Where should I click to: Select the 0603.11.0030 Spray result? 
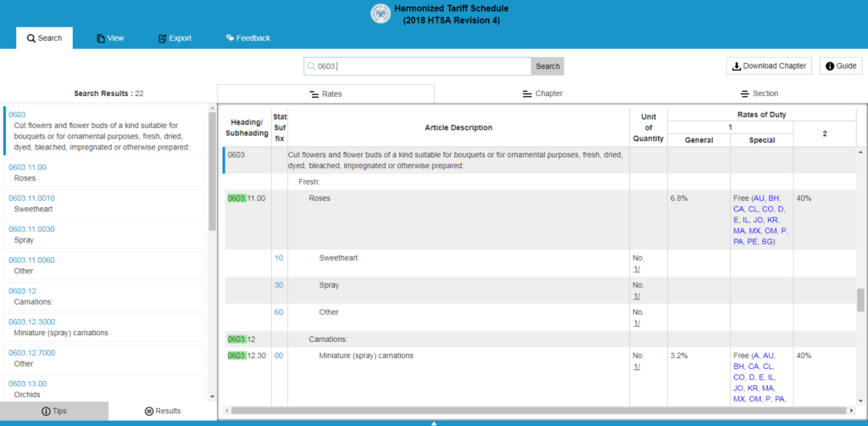[x=104, y=235]
